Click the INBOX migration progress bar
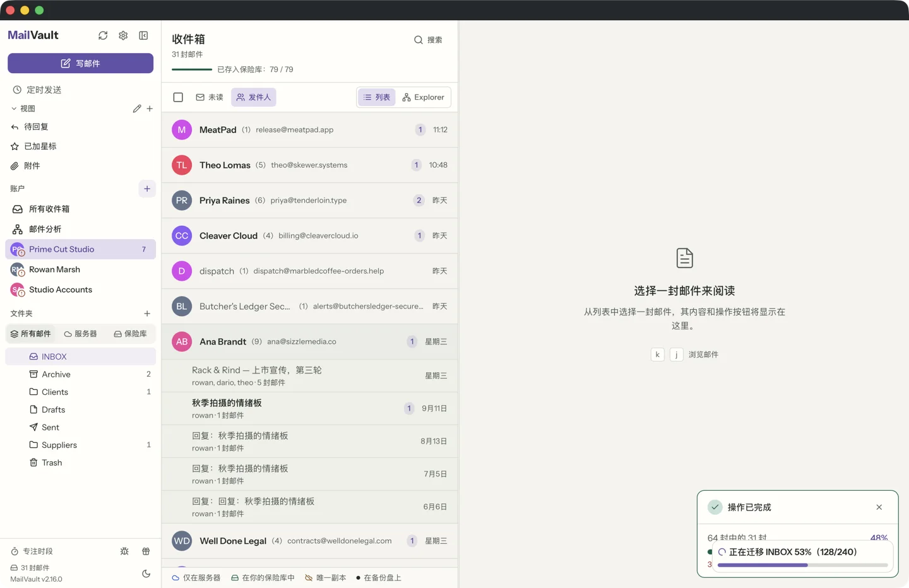 [x=803, y=565]
